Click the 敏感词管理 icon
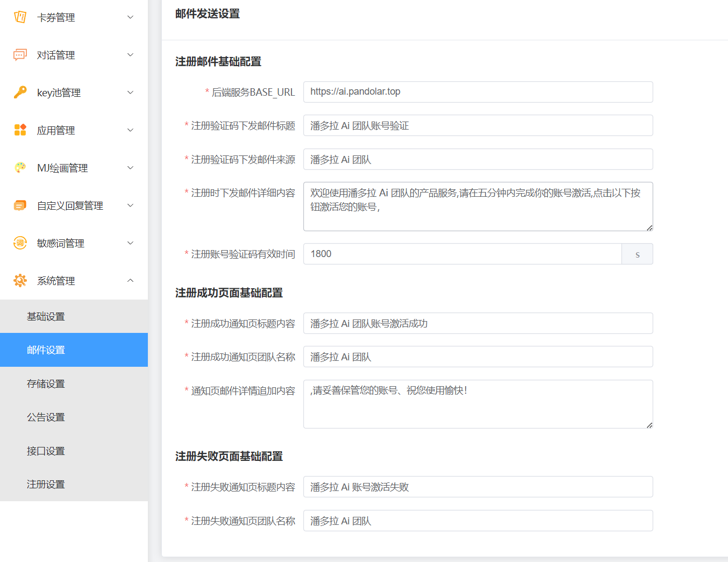This screenshot has width=728, height=562. point(20,243)
